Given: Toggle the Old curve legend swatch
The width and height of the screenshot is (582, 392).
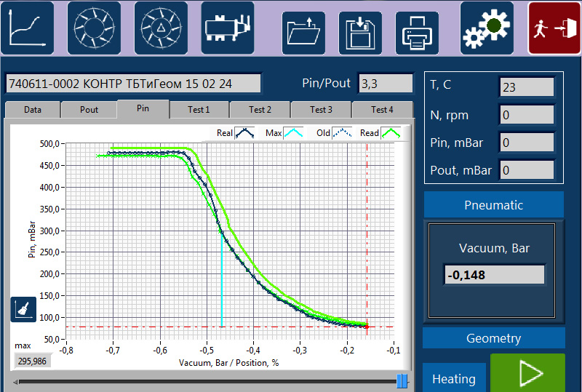Looking at the screenshot, I should [342, 133].
